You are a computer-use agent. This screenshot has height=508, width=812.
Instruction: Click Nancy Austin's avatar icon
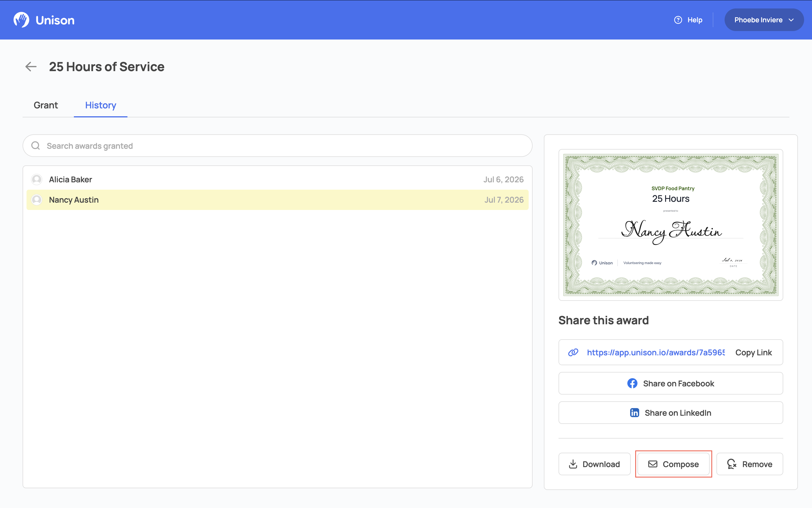[37, 200]
